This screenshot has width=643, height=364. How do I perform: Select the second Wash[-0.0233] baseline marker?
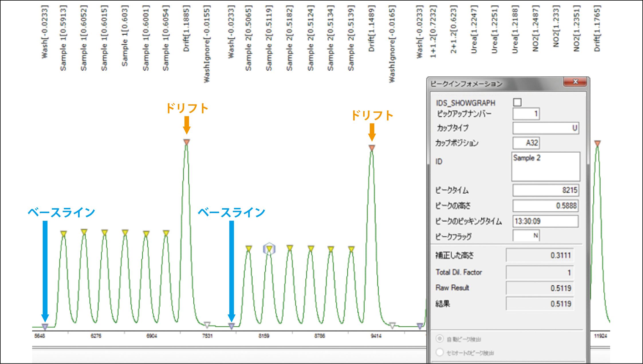(231, 326)
